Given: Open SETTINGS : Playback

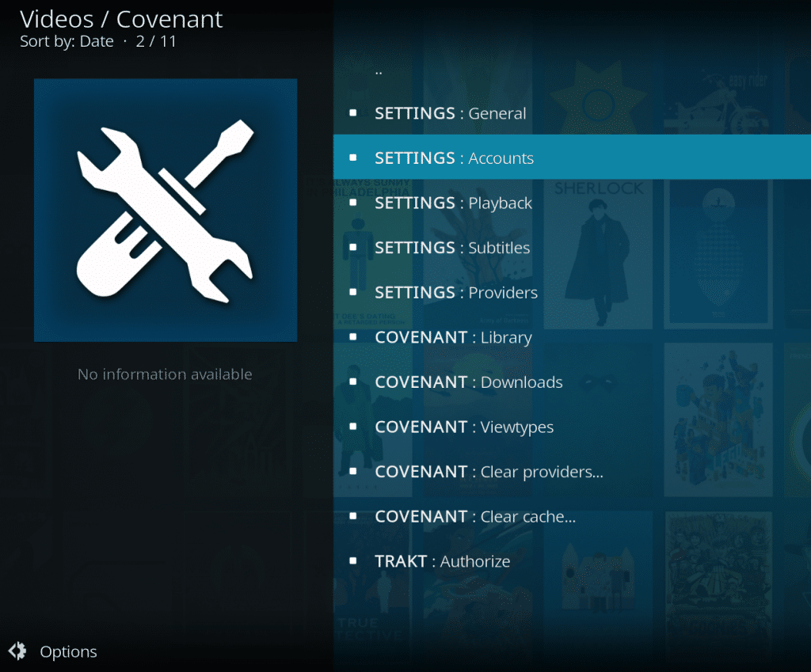Looking at the screenshot, I should 453,203.
